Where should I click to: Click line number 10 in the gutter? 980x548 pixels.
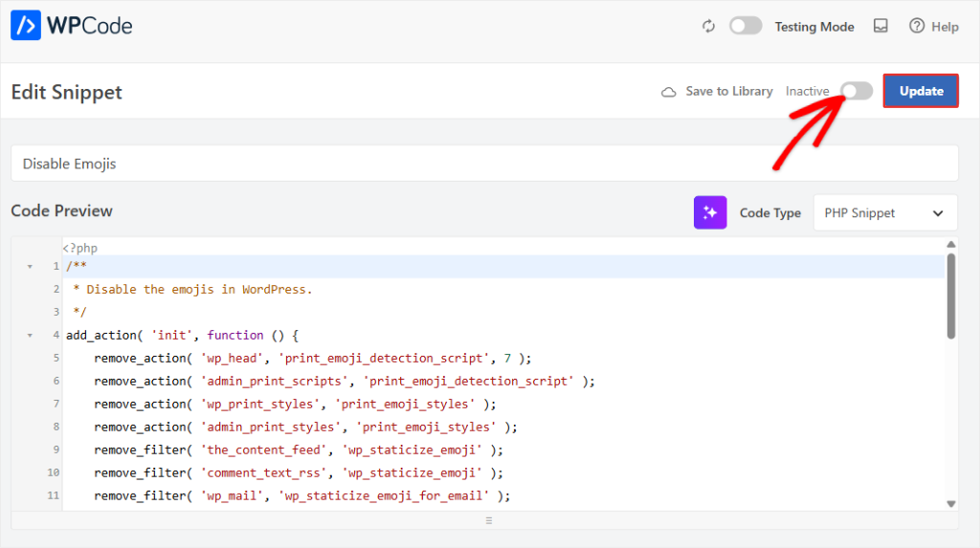pos(54,473)
